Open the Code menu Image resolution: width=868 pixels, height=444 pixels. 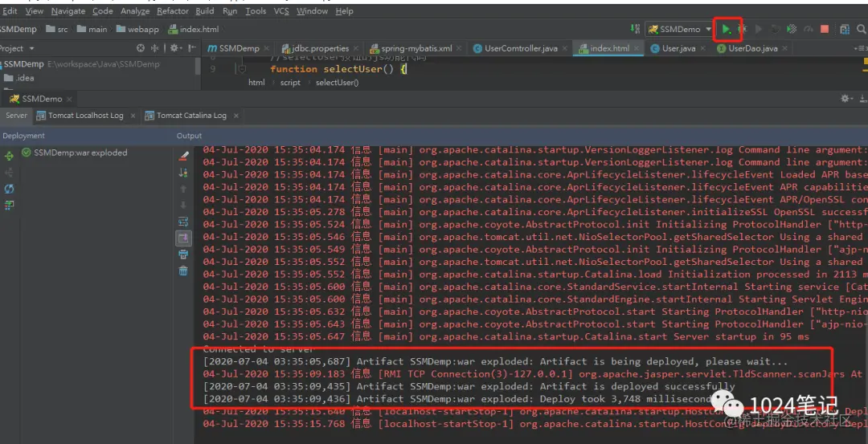point(102,11)
